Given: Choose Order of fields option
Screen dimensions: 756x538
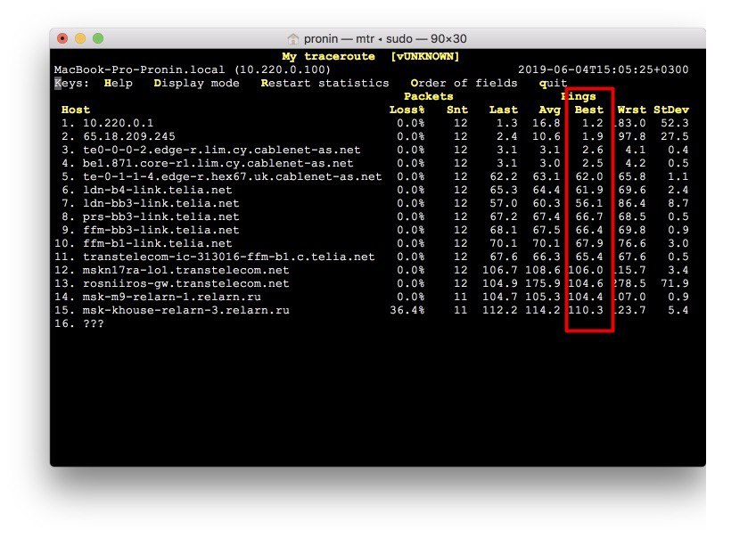Looking at the screenshot, I should [464, 83].
